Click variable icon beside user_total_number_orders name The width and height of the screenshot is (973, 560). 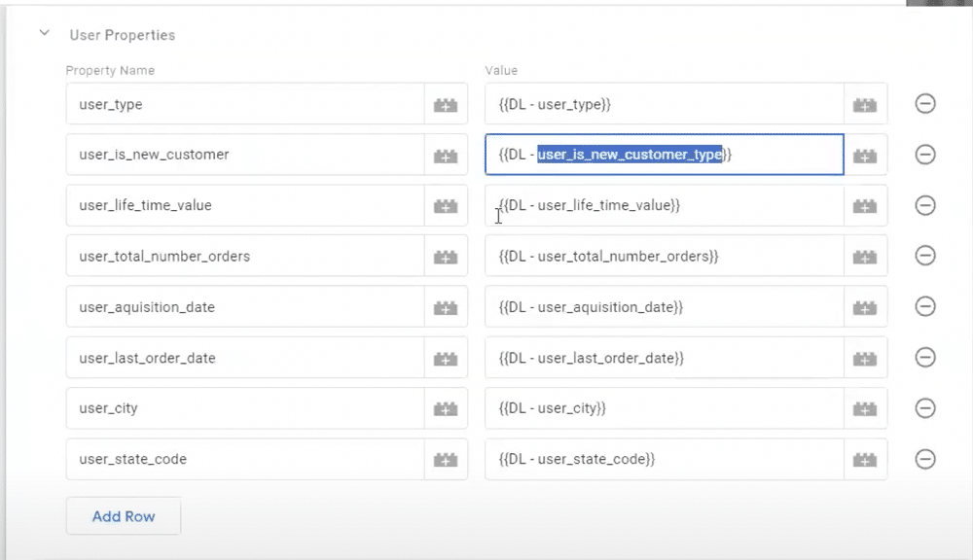point(445,257)
